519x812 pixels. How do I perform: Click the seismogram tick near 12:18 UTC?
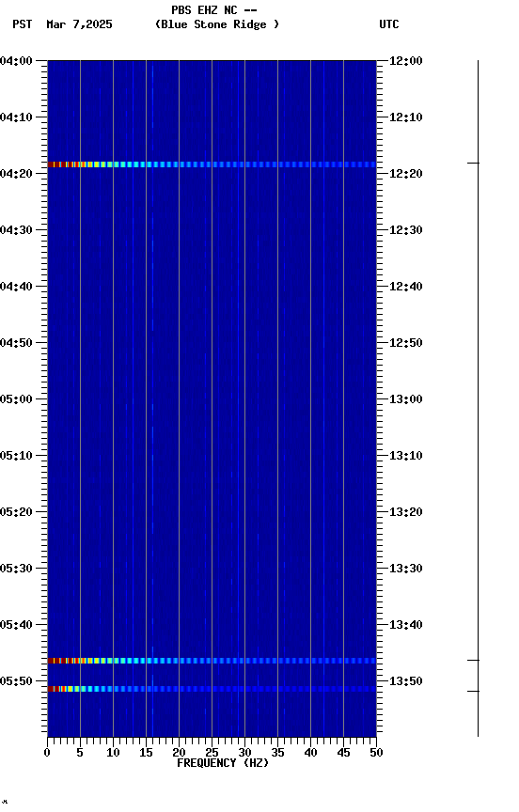pyautogui.click(x=474, y=164)
